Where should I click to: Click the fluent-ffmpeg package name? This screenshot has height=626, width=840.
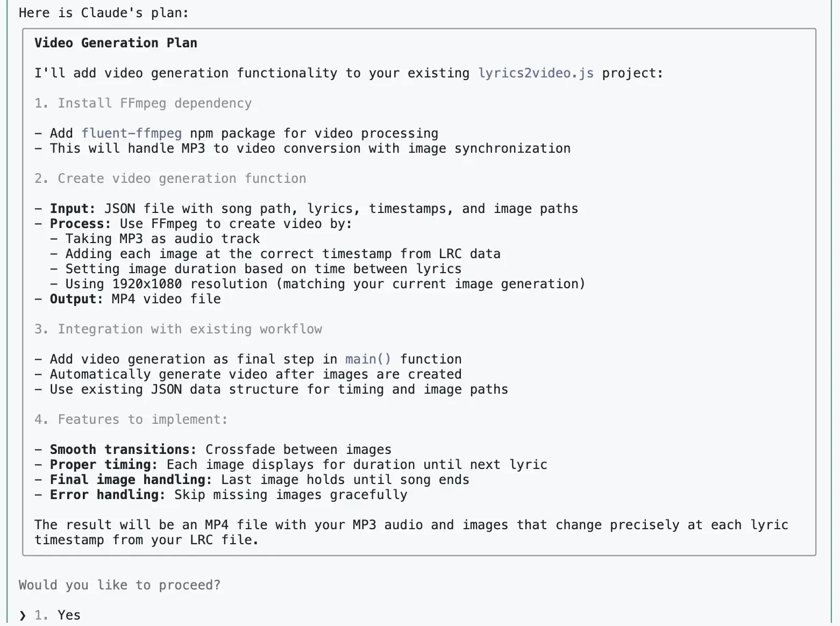pos(132,133)
